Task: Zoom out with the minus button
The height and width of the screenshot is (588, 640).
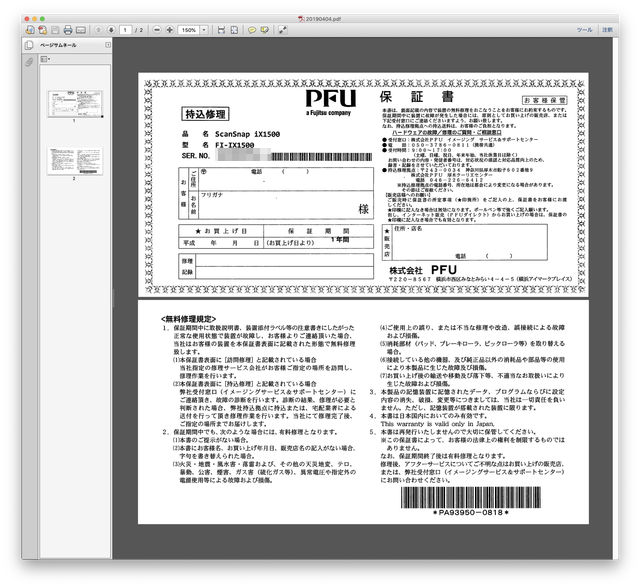Action: (157, 30)
